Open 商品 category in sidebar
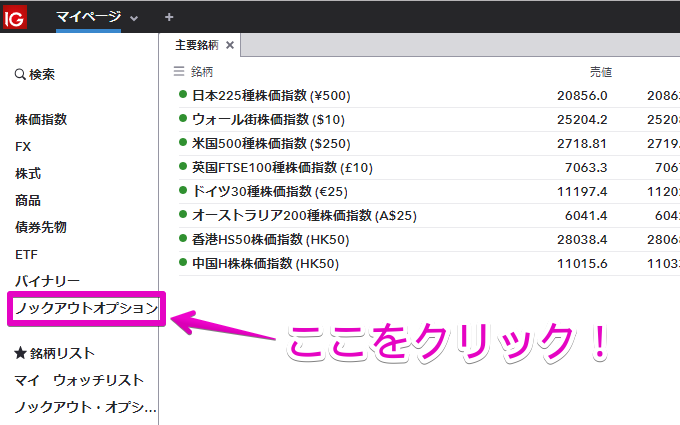 click(x=28, y=200)
